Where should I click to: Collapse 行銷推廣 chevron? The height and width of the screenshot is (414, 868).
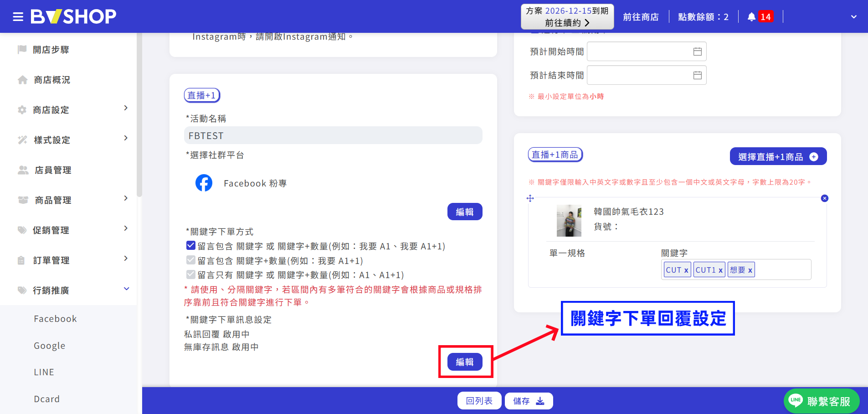click(x=126, y=289)
